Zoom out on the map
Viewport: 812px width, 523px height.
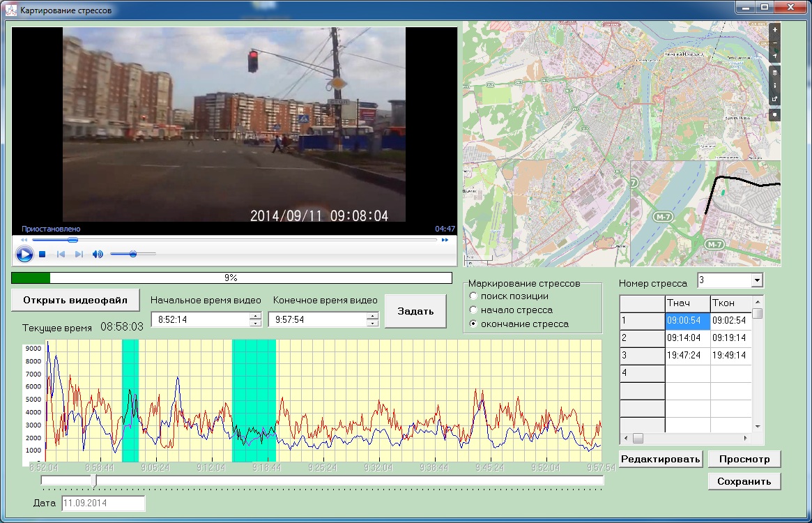pos(774,43)
